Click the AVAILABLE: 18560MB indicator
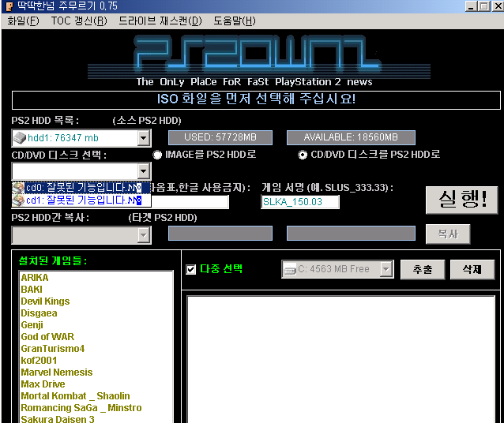This screenshot has height=423, width=504. coord(351,137)
